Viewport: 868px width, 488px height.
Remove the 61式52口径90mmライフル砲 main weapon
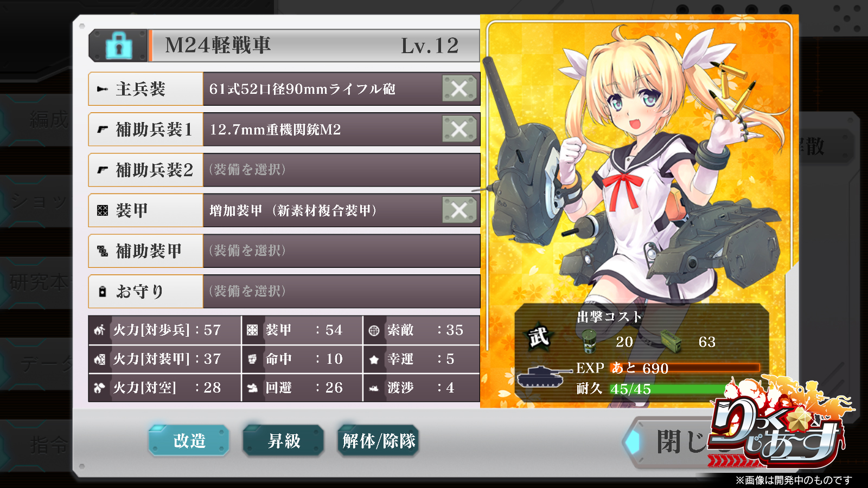point(459,88)
